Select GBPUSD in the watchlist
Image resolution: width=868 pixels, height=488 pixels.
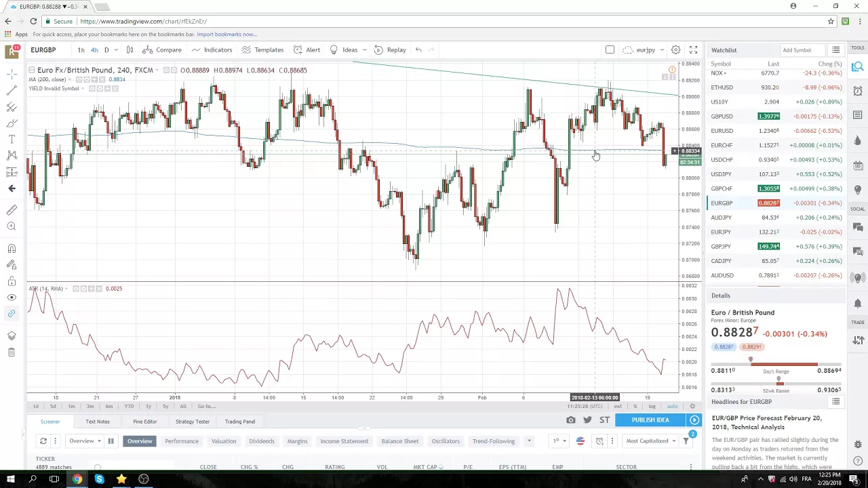click(776, 116)
